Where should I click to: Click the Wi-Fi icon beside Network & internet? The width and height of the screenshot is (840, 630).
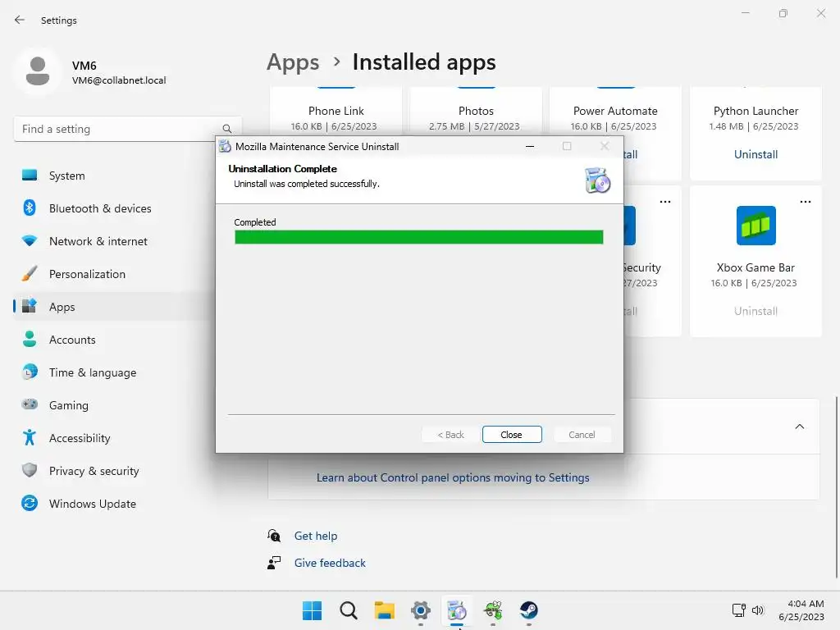click(x=30, y=240)
